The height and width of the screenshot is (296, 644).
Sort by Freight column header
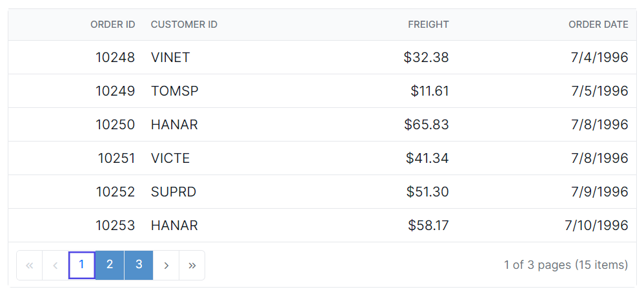point(428,25)
